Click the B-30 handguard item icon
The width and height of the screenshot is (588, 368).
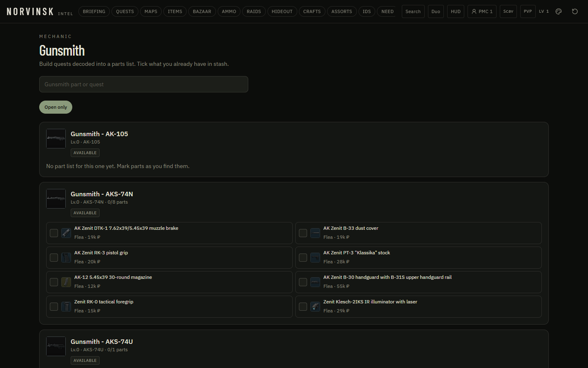(x=315, y=282)
